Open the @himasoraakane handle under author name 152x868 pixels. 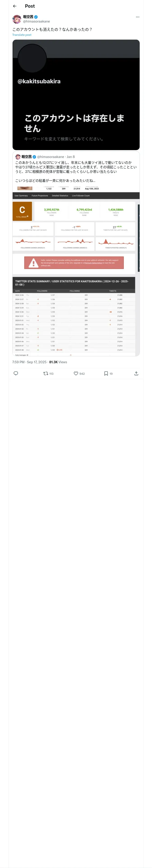[36, 21]
